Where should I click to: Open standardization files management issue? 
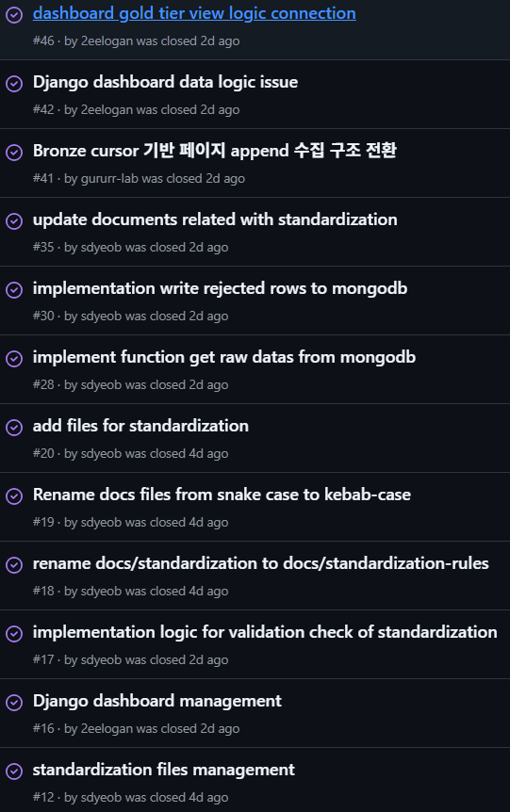(x=164, y=770)
